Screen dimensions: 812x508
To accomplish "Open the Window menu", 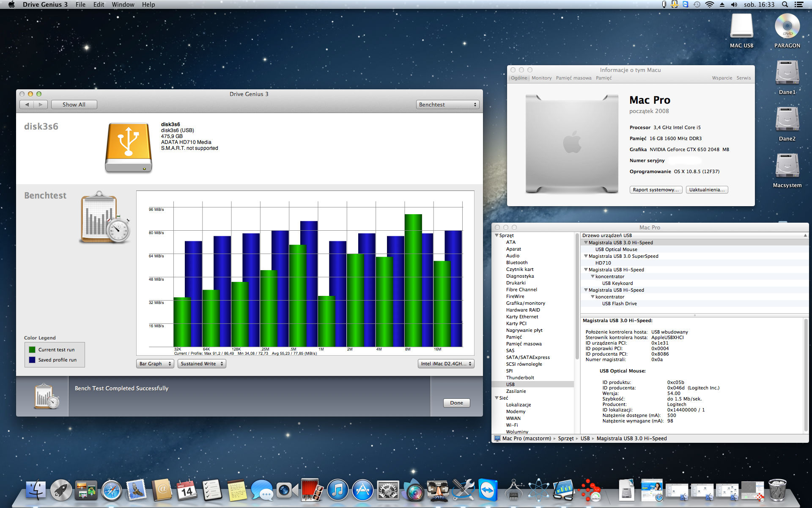I will (x=123, y=4).
